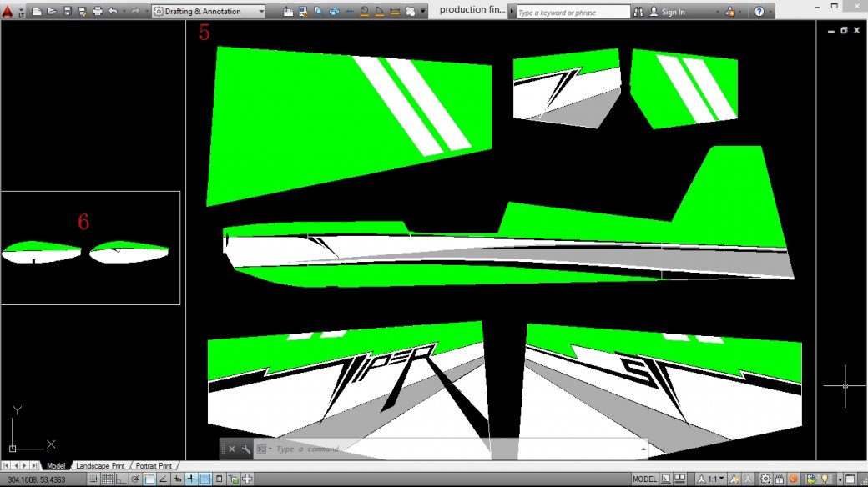Click the New drawing icon

point(37,12)
